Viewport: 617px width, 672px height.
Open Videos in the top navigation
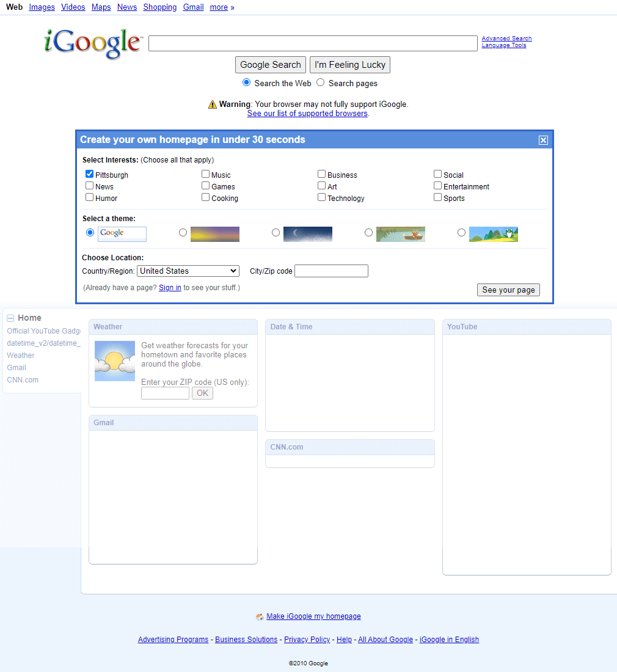click(73, 7)
